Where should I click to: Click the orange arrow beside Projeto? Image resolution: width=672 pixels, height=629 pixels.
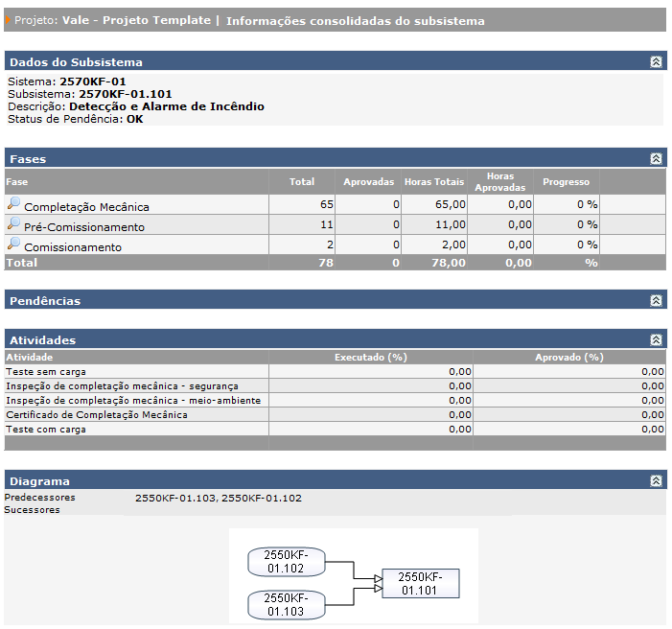pyautogui.click(x=8, y=20)
